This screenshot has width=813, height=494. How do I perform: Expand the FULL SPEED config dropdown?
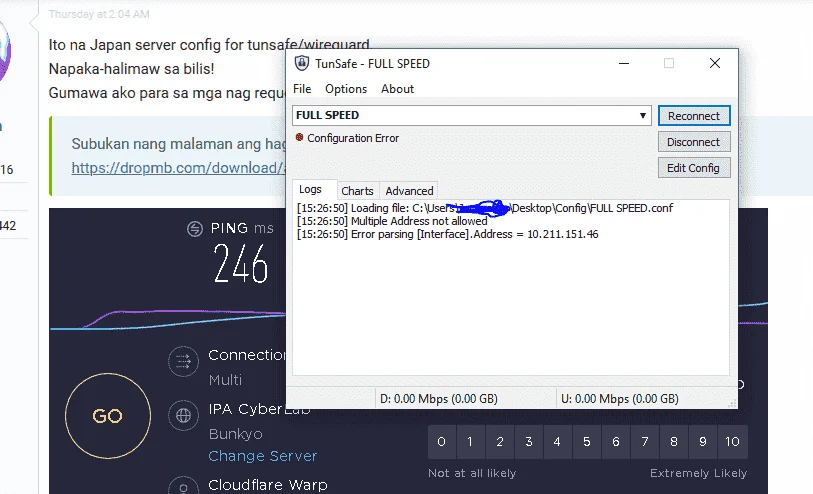point(642,115)
